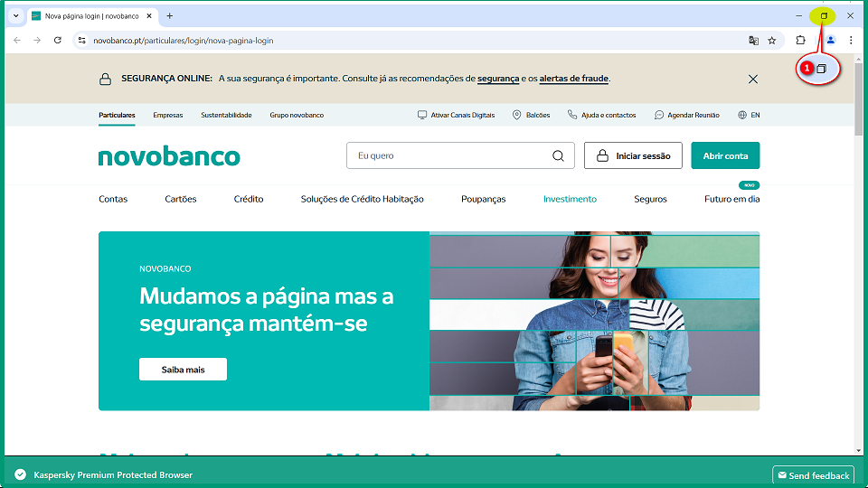This screenshot has width=868, height=488.
Task: Open the Poupanças menu
Action: [x=483, y=199]
